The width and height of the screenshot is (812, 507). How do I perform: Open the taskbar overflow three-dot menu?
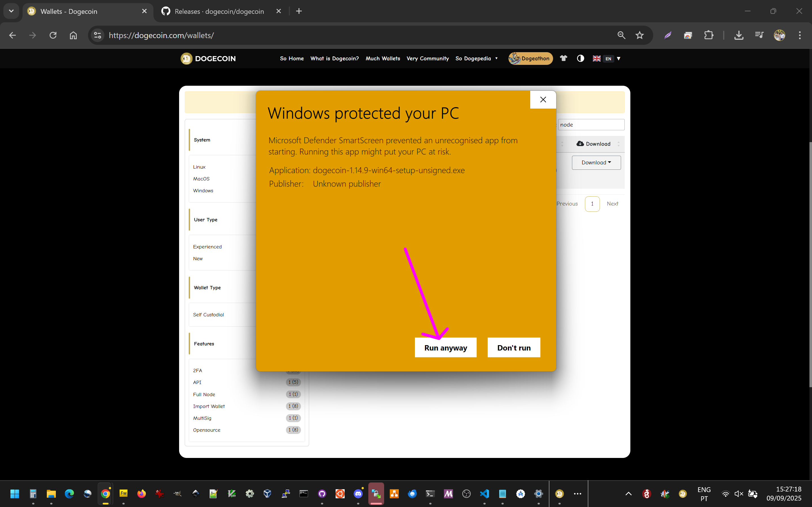(x=578, y=493)
